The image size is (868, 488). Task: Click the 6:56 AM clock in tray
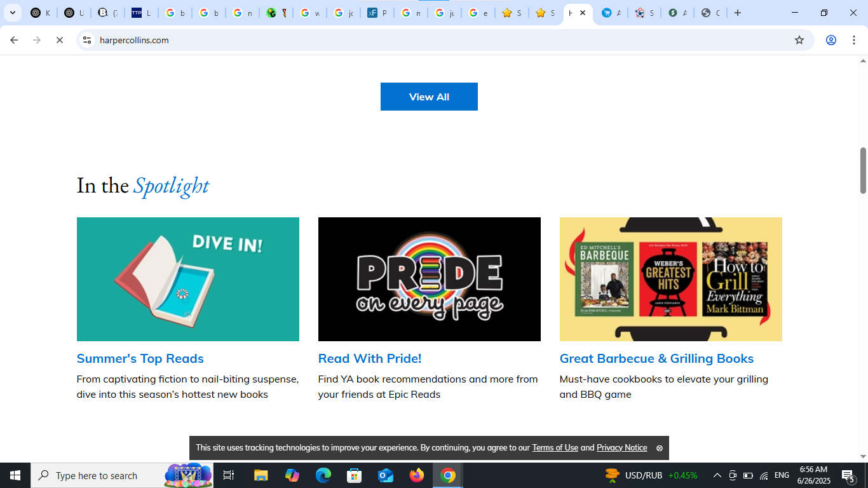point(813,470)
